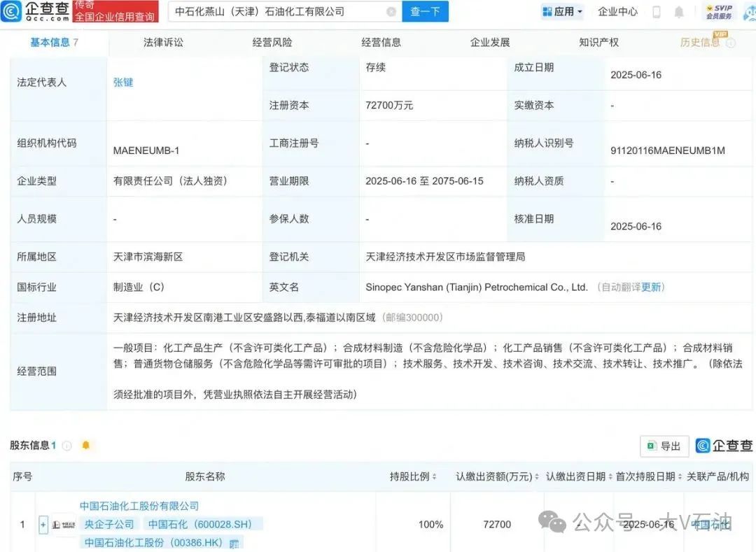Viewport: 756px width, 552px height.
Task: Open notifications bell in the header
Action: point(679,12)
